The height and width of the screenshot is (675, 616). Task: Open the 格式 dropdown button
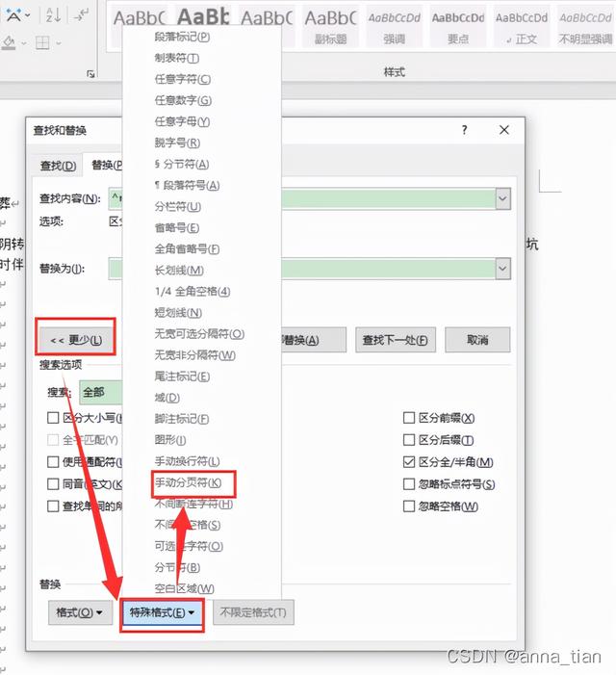coord(80,612)
